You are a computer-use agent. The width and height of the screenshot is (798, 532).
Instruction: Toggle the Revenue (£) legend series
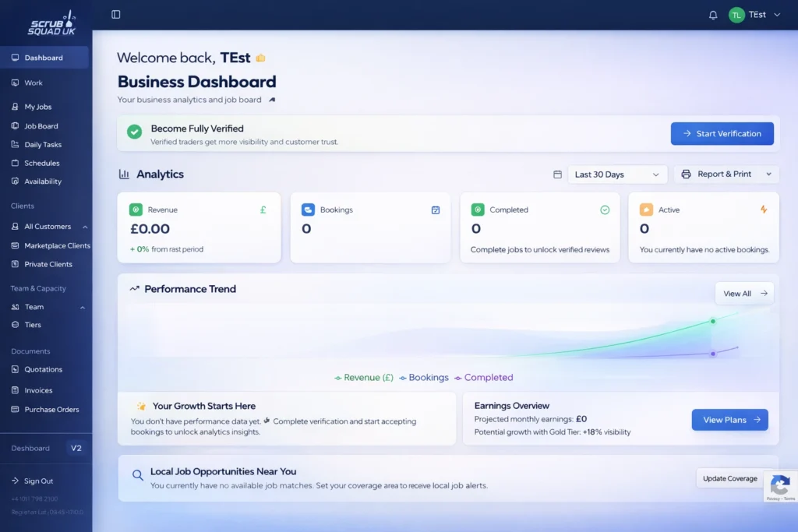(363, 377)
